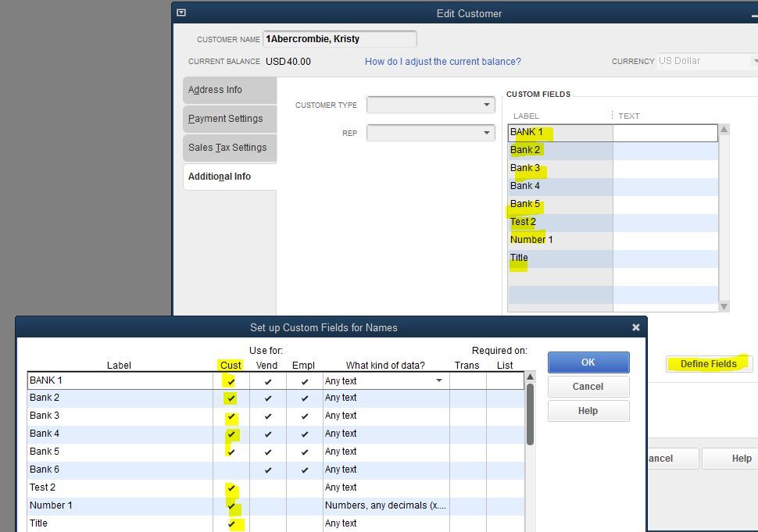Toggle Vend checkmark for Bank 3
The width and height of the screenshot is (758, 532).
pyautogui.click(x=268, y=416)
